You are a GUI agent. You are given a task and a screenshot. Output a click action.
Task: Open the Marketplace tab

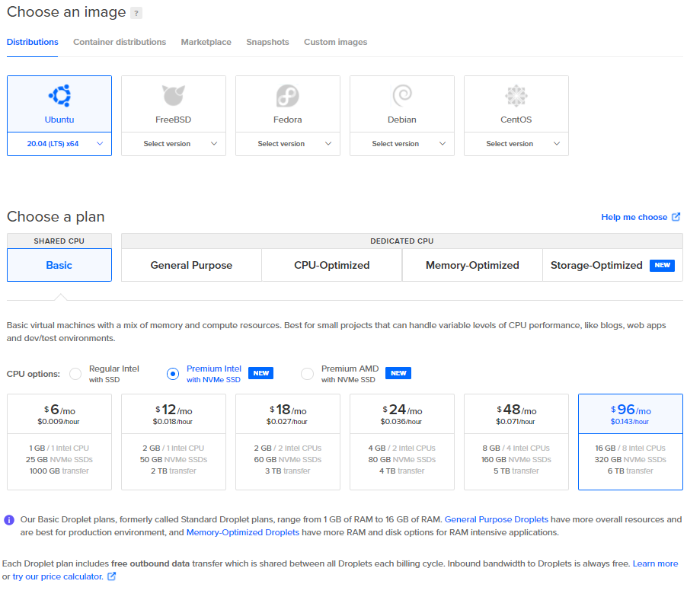coord(206,42)
